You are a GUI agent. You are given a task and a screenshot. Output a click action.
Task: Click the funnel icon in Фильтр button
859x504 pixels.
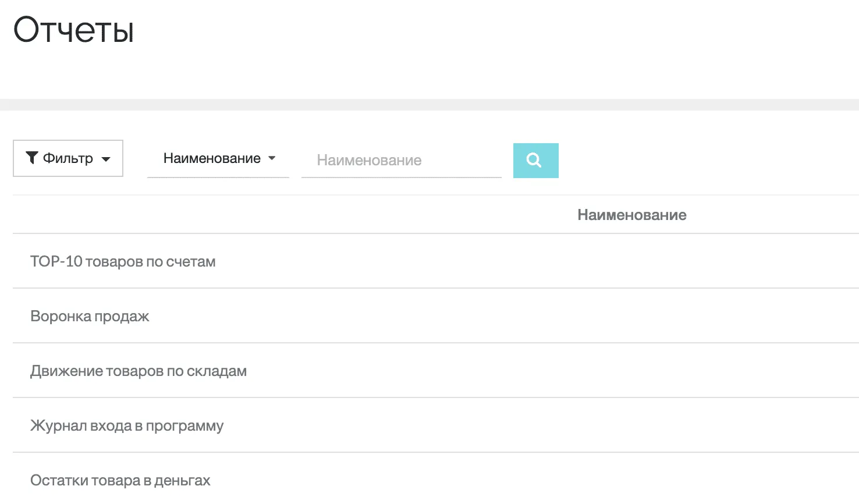click(x=32, y=158)
